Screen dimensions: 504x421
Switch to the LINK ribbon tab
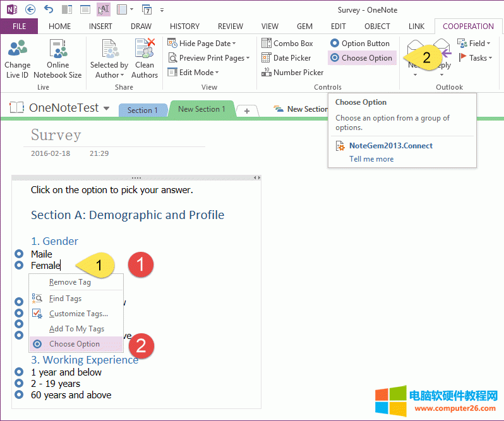coord(416,27)
